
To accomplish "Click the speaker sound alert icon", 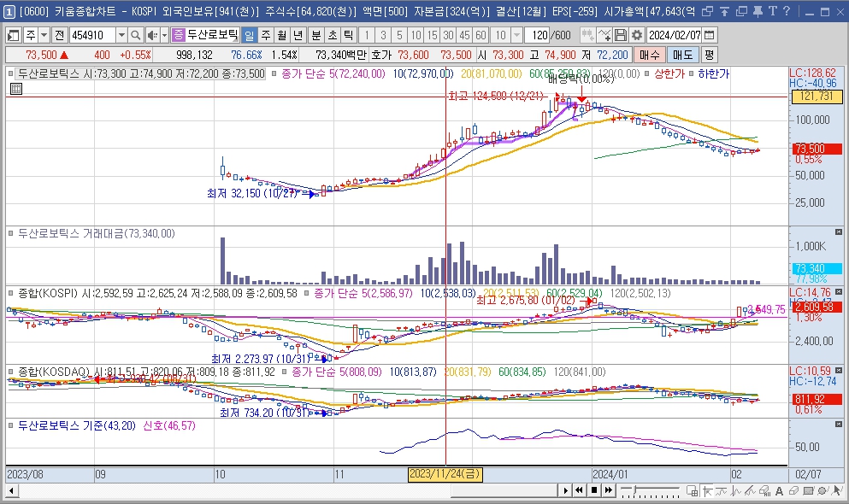I will 152,35.
